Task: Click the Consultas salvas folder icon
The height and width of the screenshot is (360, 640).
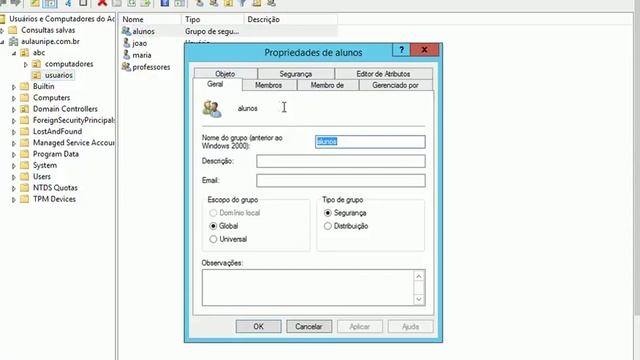Action: pos(13,30)
